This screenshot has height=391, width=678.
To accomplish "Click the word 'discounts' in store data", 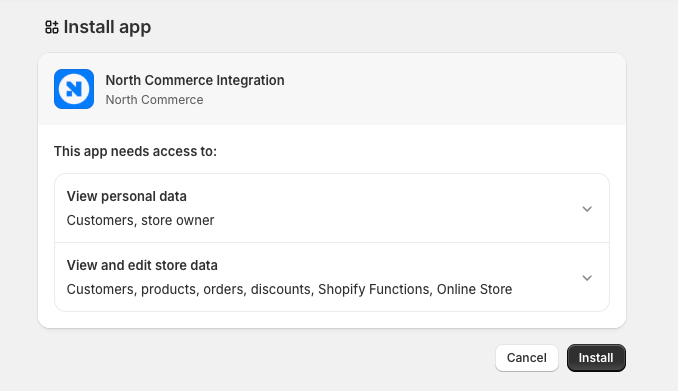I will (x=282, y=289).
